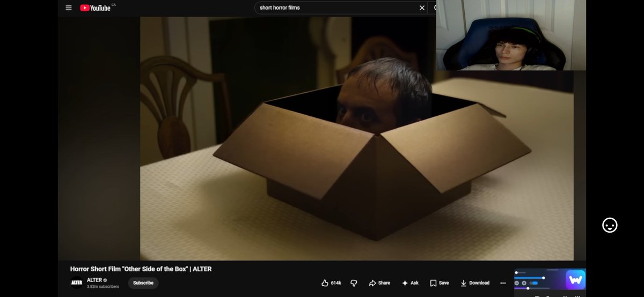Click the '3.82m subscribers' text
Screen dimensions: 644x297
pos(103,287)
